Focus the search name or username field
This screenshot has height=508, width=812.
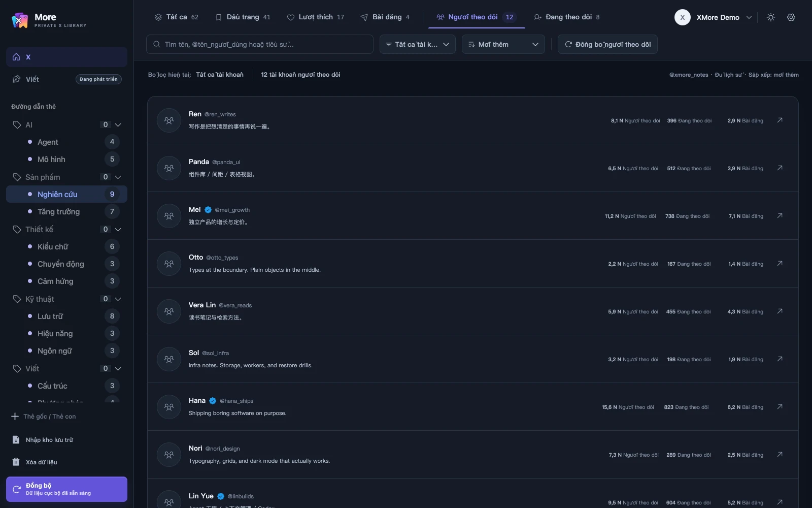pyautogui.click(x=260, y=44)
